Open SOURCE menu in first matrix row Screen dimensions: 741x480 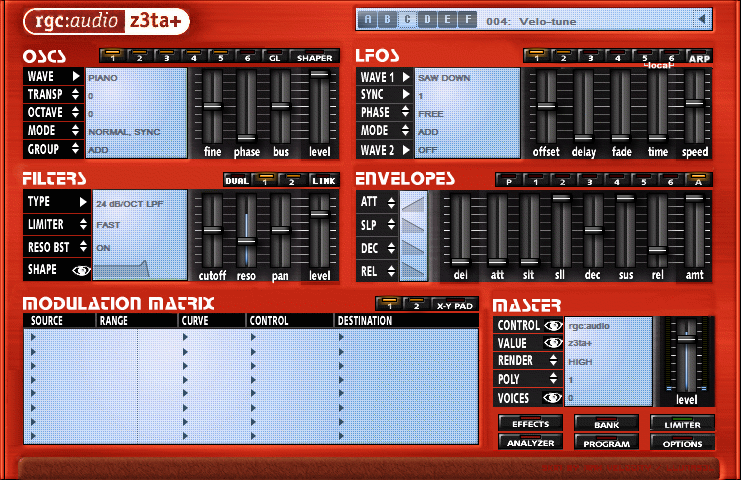[33, 337]
